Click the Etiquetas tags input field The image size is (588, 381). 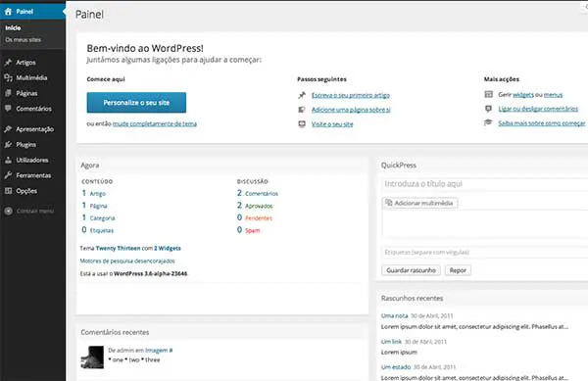tap(484, 252)
